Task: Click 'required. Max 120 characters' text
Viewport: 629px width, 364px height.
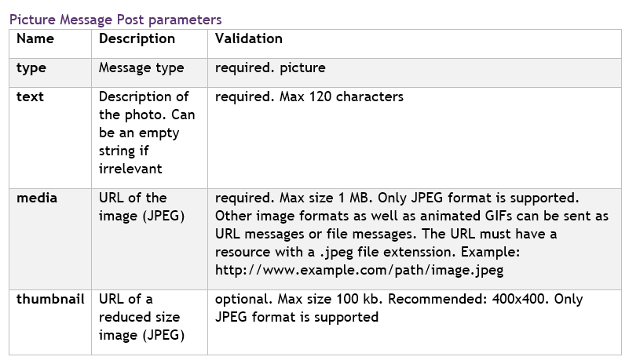Action: point(309,96)
